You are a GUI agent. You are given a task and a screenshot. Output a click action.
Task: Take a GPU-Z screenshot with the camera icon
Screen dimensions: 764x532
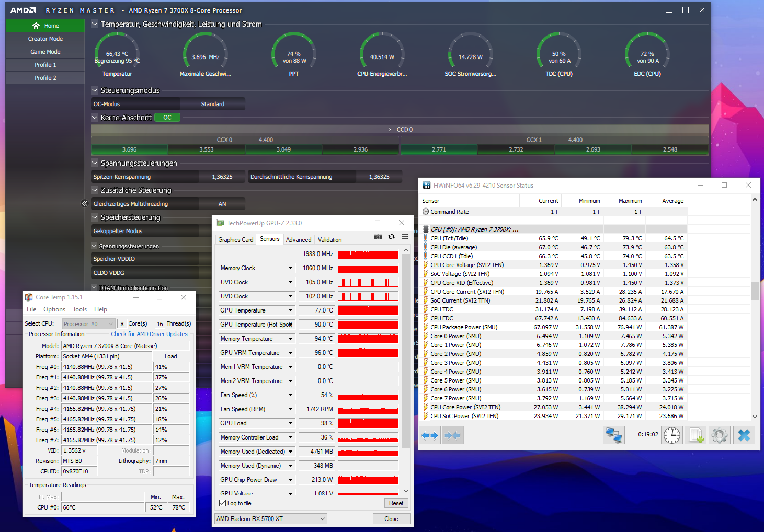(378, 237)
